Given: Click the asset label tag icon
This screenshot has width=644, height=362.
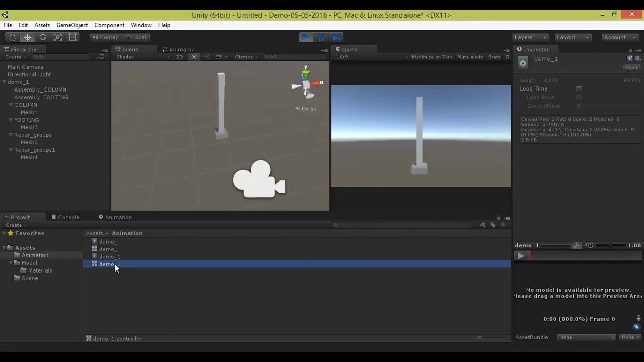Looking at the screenshot, I should [636, 327].
